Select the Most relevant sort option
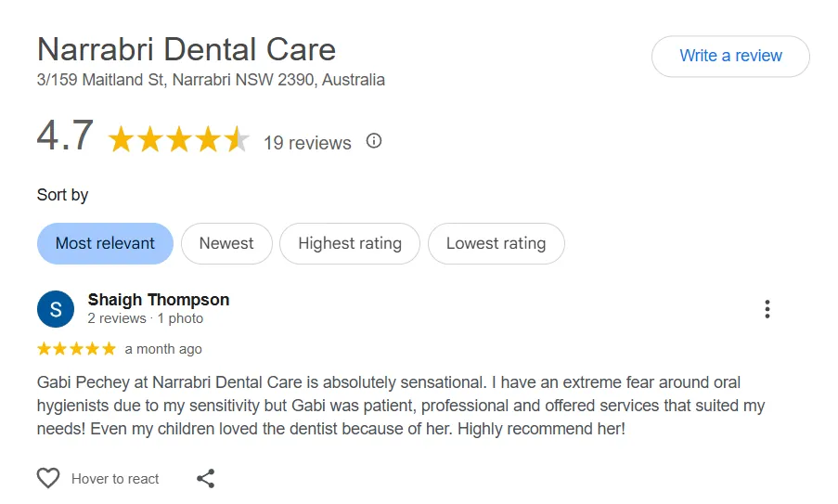Image resolution: width=838 pixels, height=504 pixels. point(105,243)
